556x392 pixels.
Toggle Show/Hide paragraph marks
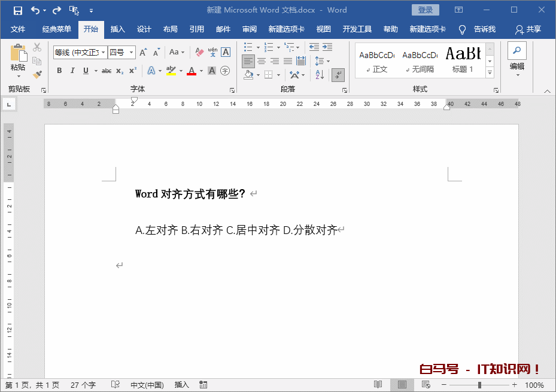pyautogui.click(x=338, y=75)
